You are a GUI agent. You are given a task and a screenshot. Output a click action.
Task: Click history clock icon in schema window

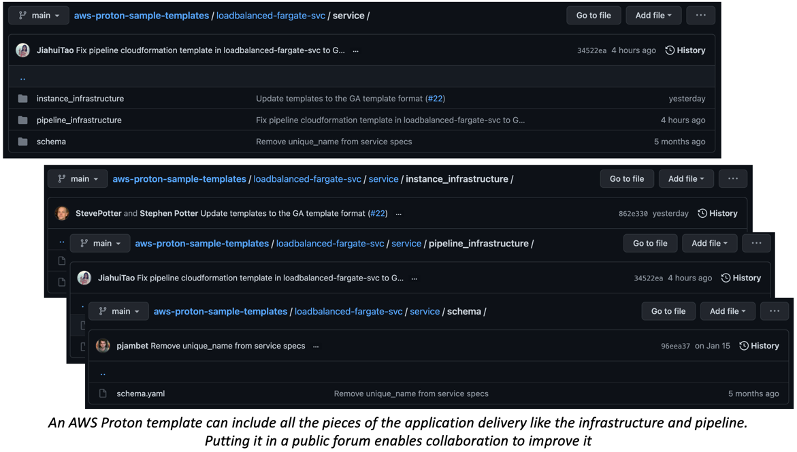[x=744, y=346]
